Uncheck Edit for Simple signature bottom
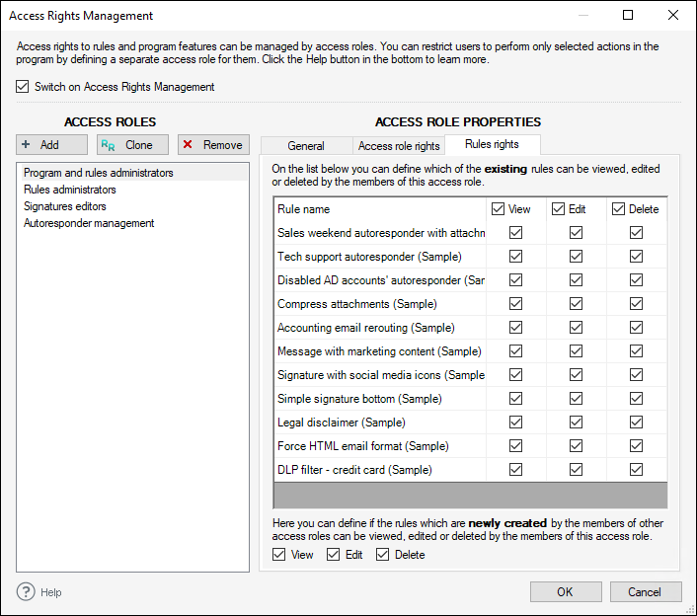This screenshot has height=616, width=697. [577, 399]
